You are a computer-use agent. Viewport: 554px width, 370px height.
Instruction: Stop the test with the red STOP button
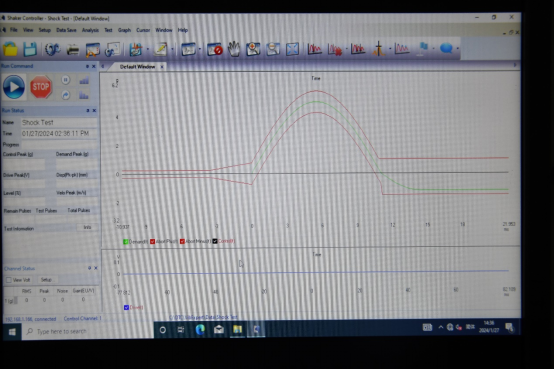pos(41,87)
